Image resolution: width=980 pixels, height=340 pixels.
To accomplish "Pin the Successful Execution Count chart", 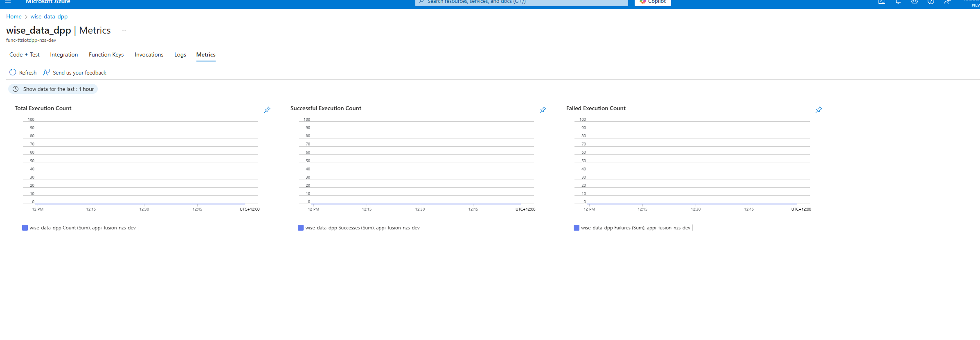I will click(543, 110).
